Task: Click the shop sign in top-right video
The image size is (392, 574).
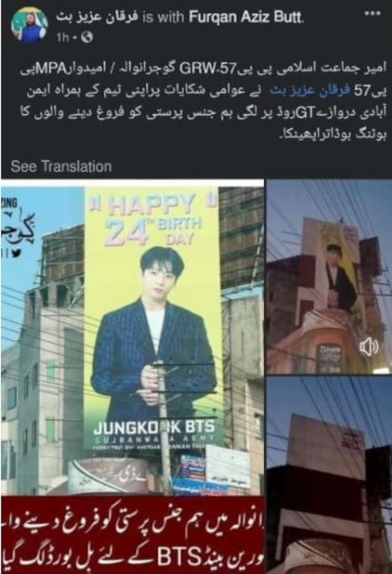Action: (x=329, y=356)
